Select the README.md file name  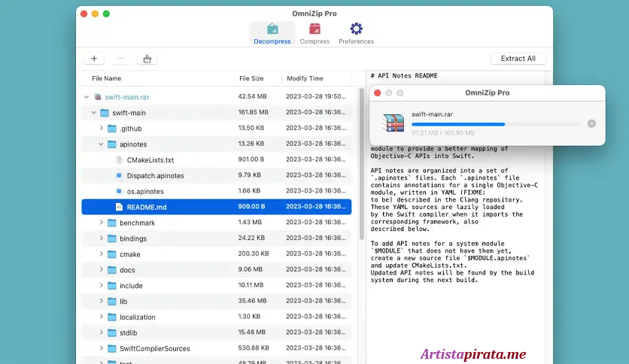147,207
